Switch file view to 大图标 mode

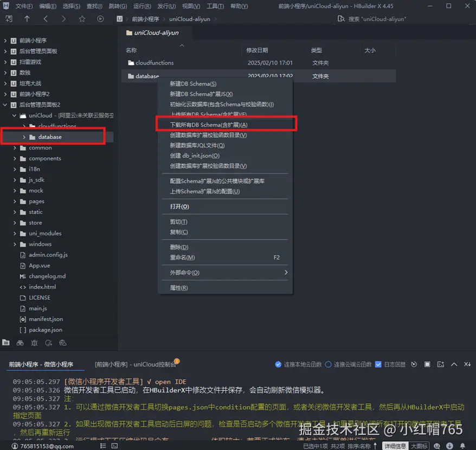point(419,446)
